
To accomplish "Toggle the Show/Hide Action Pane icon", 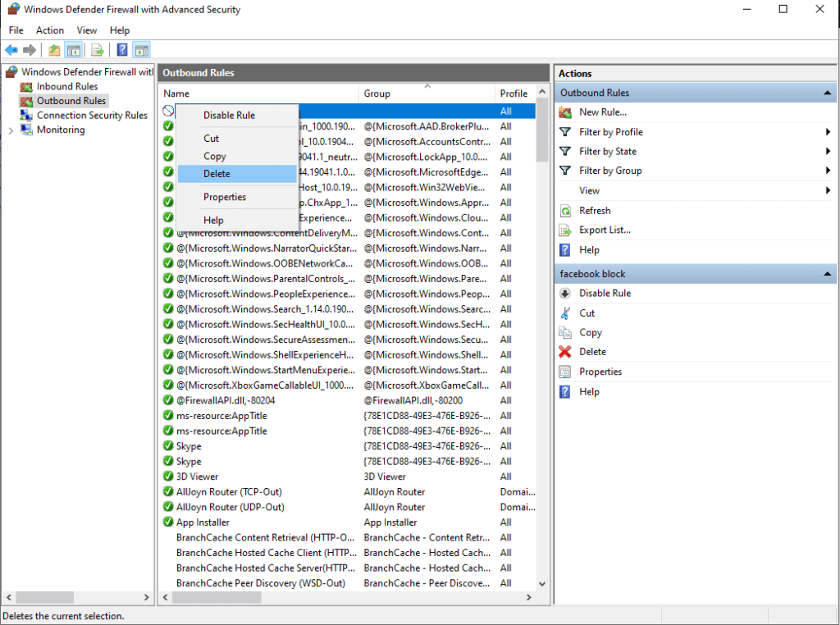I will tap(141, 50).
